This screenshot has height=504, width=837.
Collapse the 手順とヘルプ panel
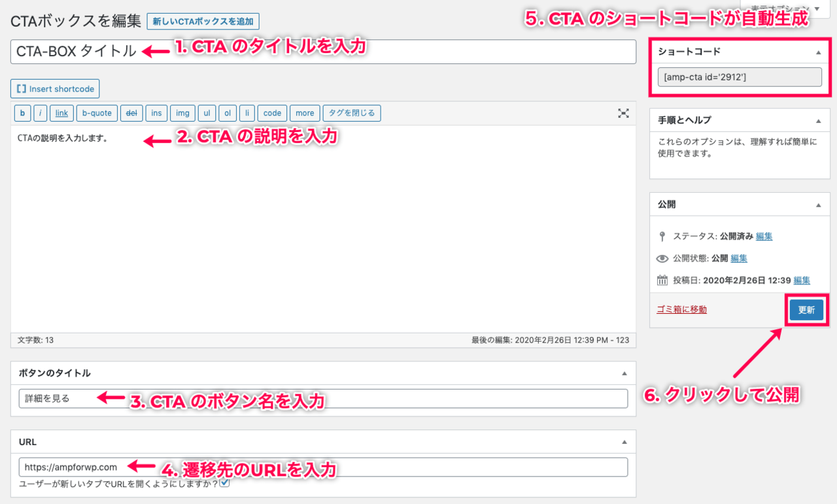(x=818, y=120)
